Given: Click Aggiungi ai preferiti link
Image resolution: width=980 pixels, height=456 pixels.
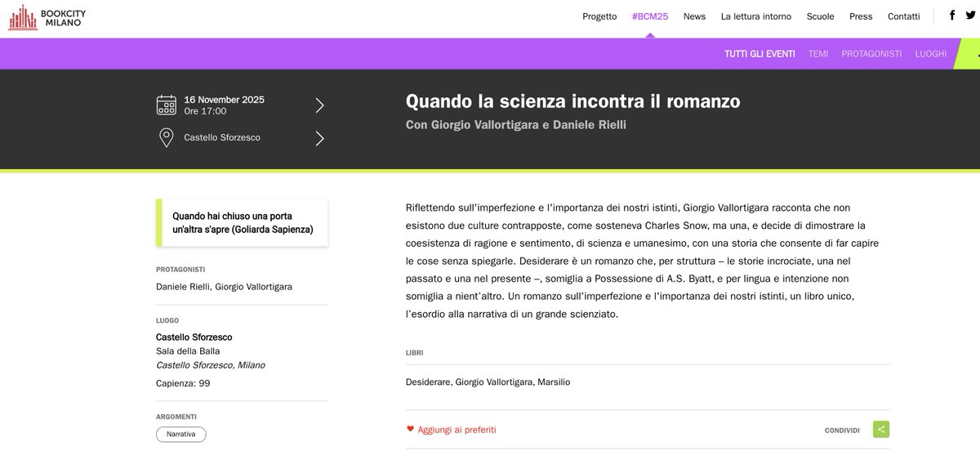Looking at the screenshot, I should [x=457, y=430].
